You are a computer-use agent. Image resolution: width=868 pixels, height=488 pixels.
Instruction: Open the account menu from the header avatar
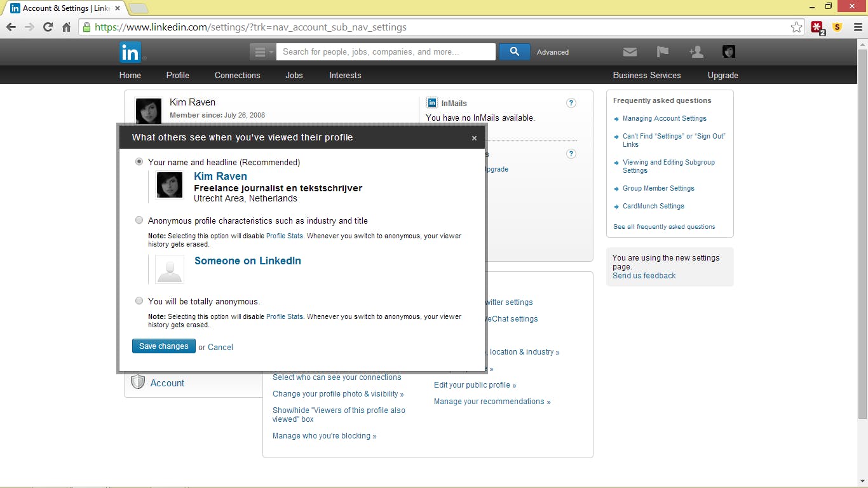[729, 52]
